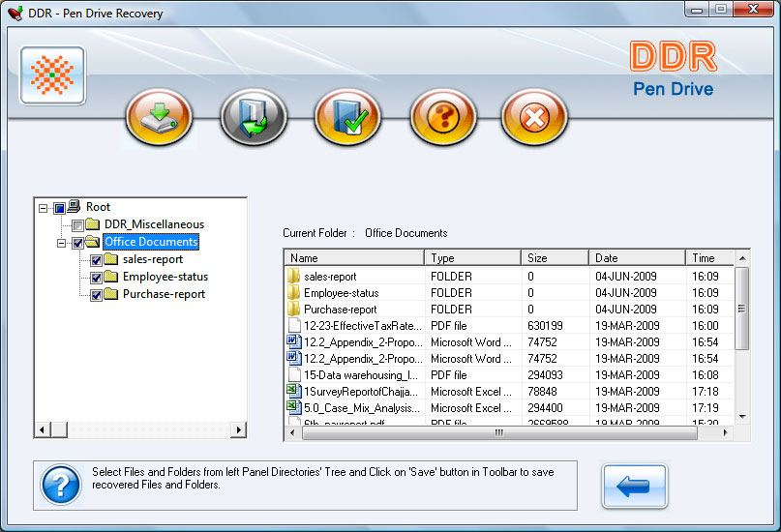781x532 pixels.
Task: Minimize the DDR window
Action: pyautogui.click(x=697, y=10)
